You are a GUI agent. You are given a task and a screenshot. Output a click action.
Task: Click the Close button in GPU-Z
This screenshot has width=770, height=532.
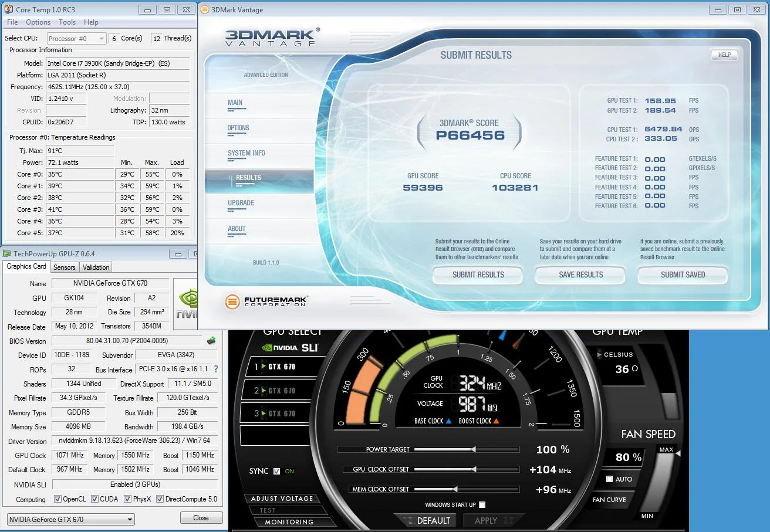[201, 518]
